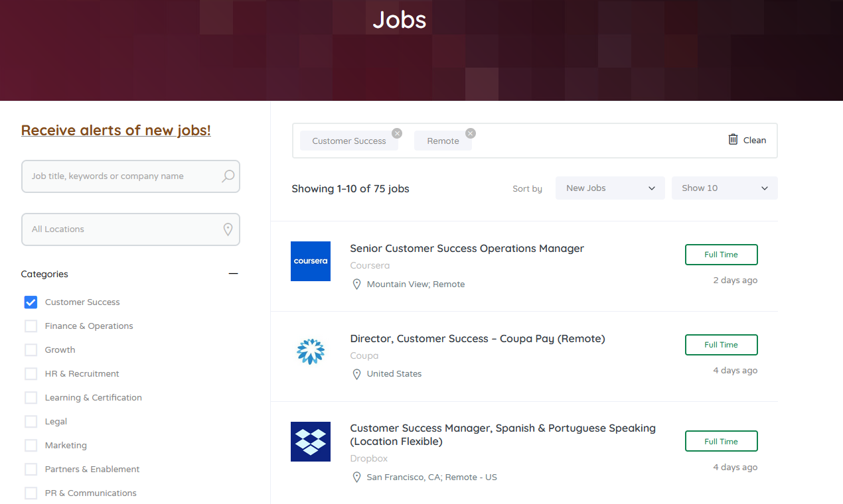
Task: Remove the Remote filter tag
Action: pyautogui.click(x=471, y=133)
